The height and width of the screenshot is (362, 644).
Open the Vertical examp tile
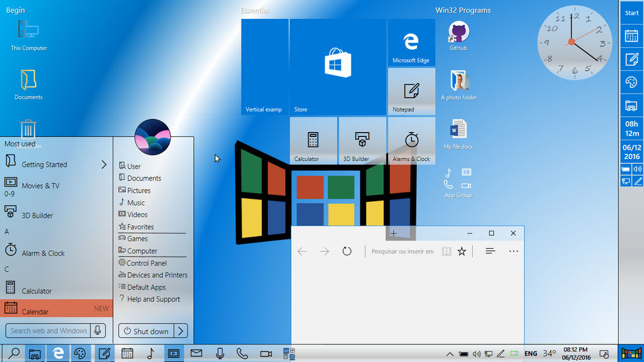point(265,67)
